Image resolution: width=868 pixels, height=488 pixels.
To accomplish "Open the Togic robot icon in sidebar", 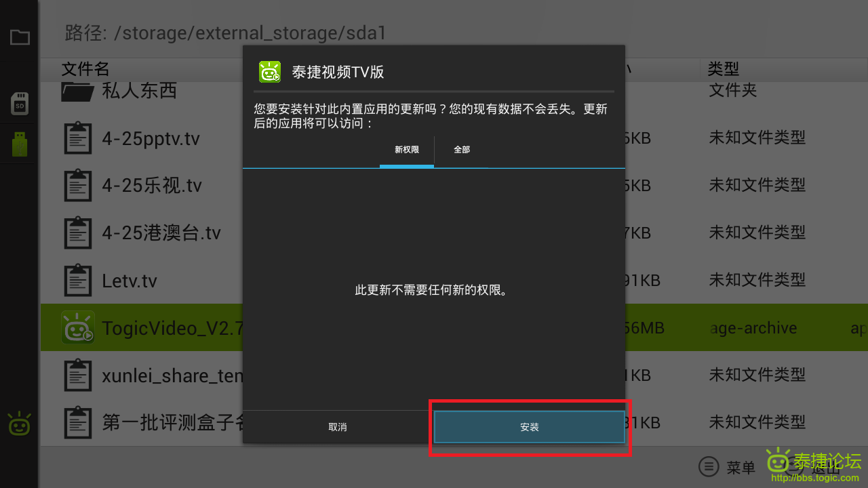I will (x=19, y=424).
